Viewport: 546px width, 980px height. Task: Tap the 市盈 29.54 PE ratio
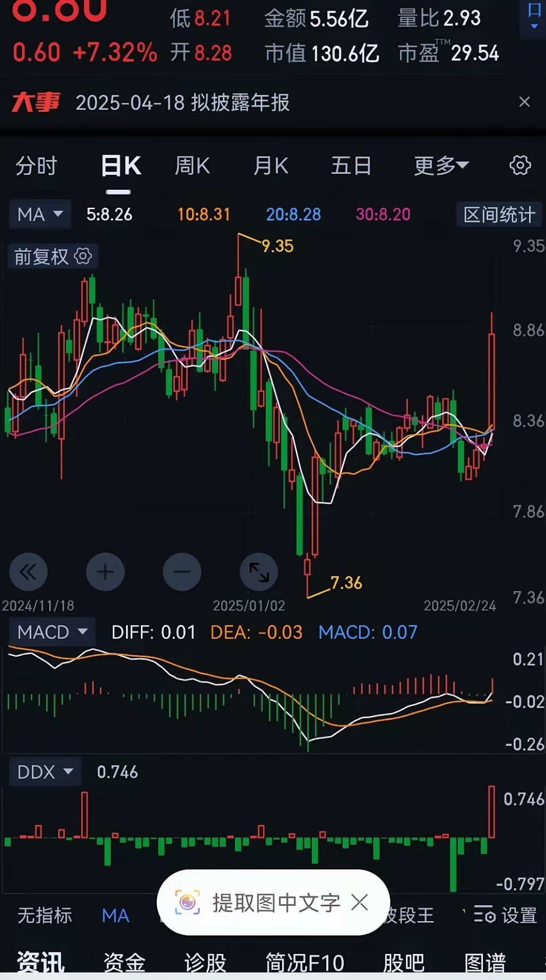click(x=448, y=53)
